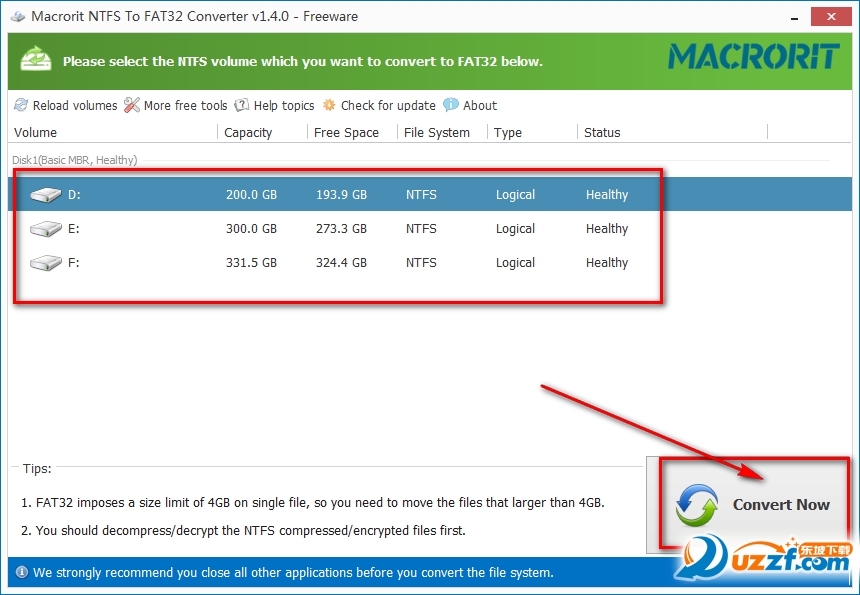Image resolution: width=860 pixels, height=595 pixels.
Task: Open More free tools wrench icon
Action: [132, 105]
